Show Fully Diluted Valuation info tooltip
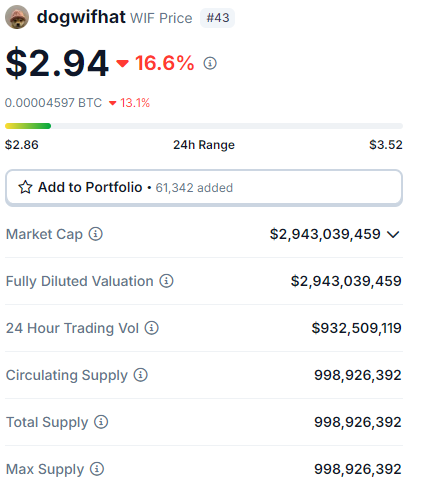This screenshot has width=426, height=489. pos(166,281)
